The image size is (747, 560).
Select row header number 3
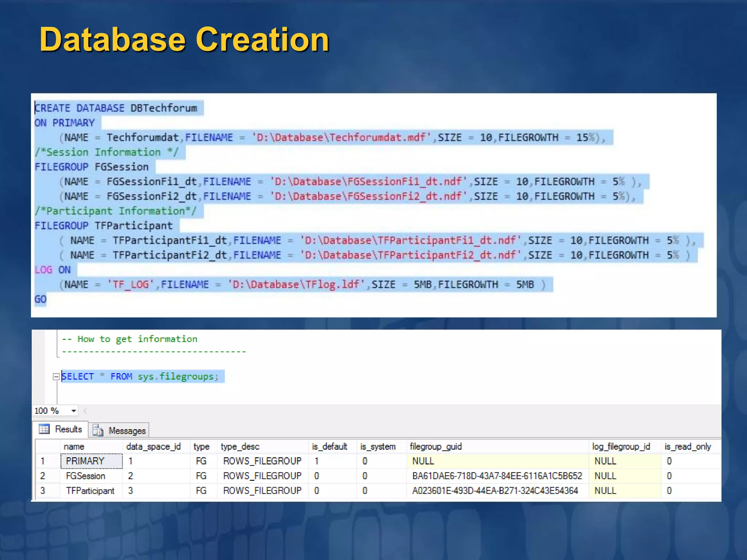coord(48,491)
